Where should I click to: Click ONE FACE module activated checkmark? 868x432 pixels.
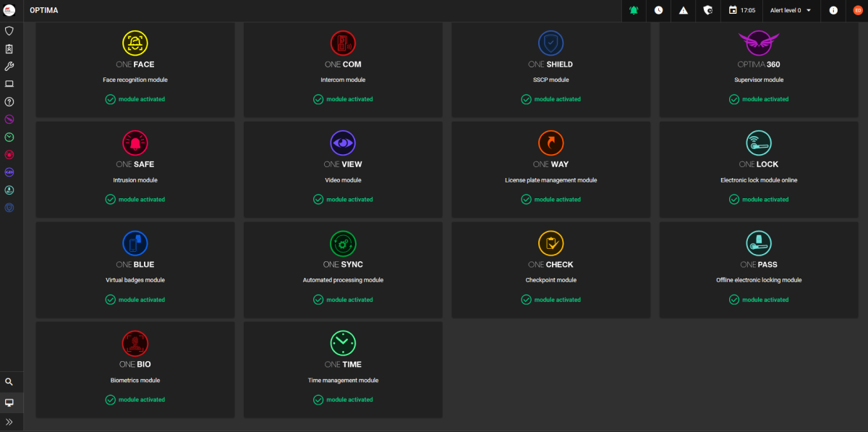click(111, 99)
